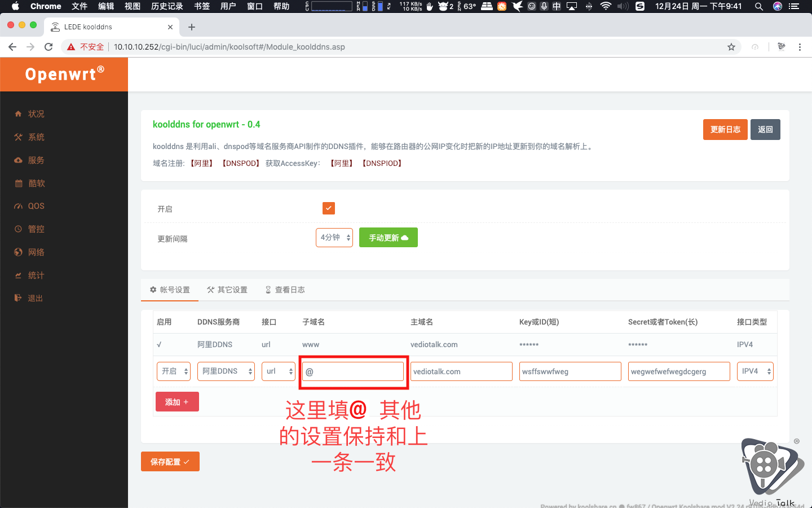Image resolution: width=812 pixels, height=508 pixels.
Task: Open the 系统 system sidebar item
Action: pyautogui.click(x=36, y=137)
